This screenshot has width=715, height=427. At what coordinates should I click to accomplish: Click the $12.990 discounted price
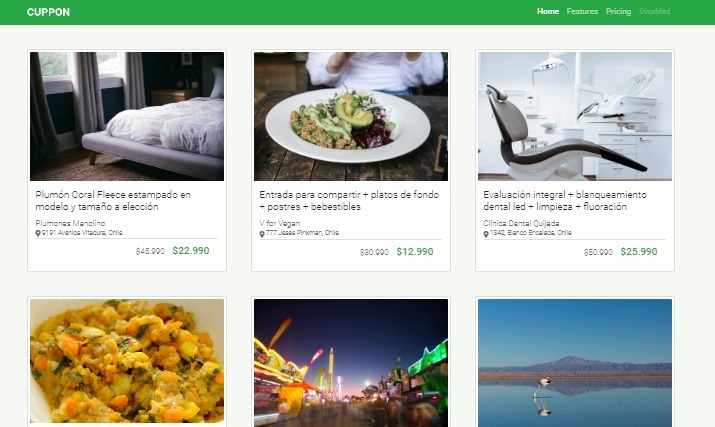414,252
